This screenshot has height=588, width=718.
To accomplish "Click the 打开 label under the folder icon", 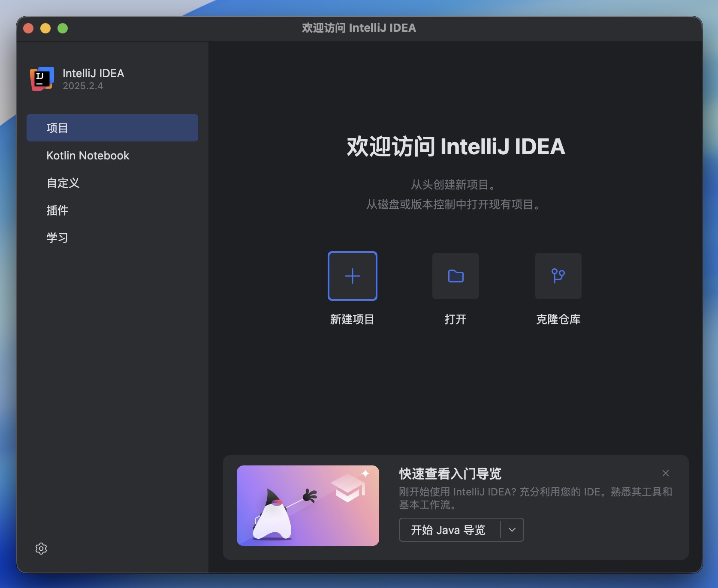I will (455, 319).
